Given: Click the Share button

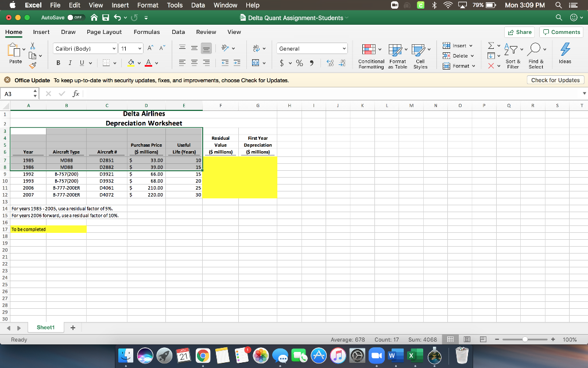Looking at the screenshot, I should coord(519,32).
